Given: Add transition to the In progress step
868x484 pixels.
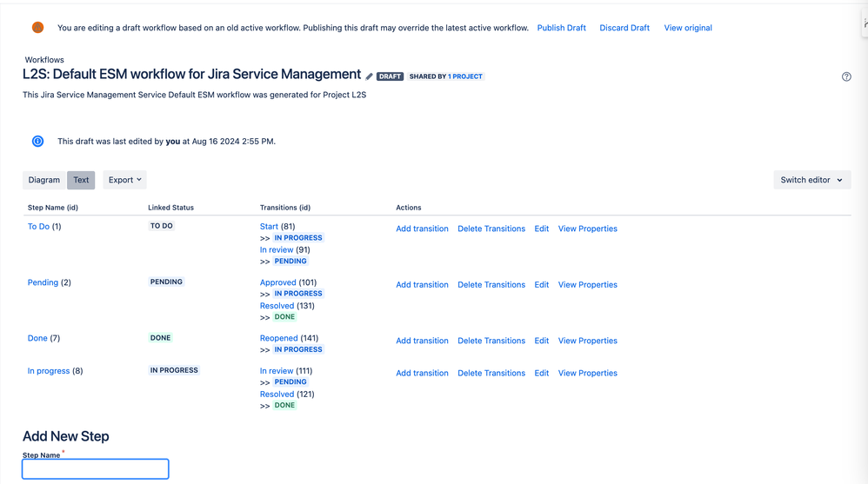Looking at the screenshot, I should pos(422,373).
